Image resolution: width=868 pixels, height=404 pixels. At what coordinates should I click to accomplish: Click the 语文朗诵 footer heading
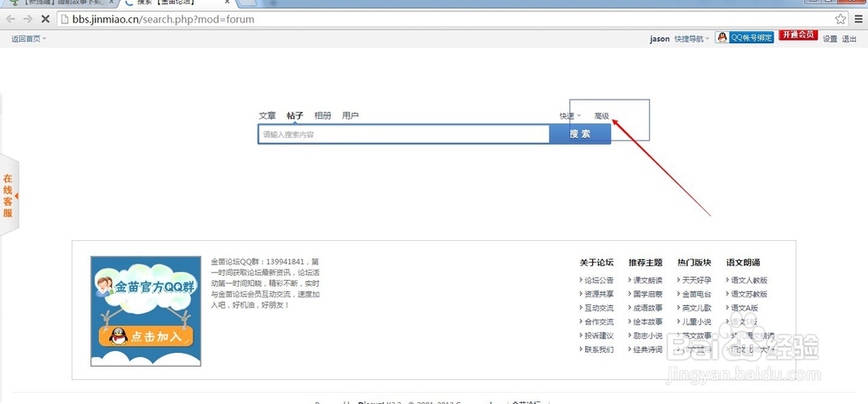(743, 263)
